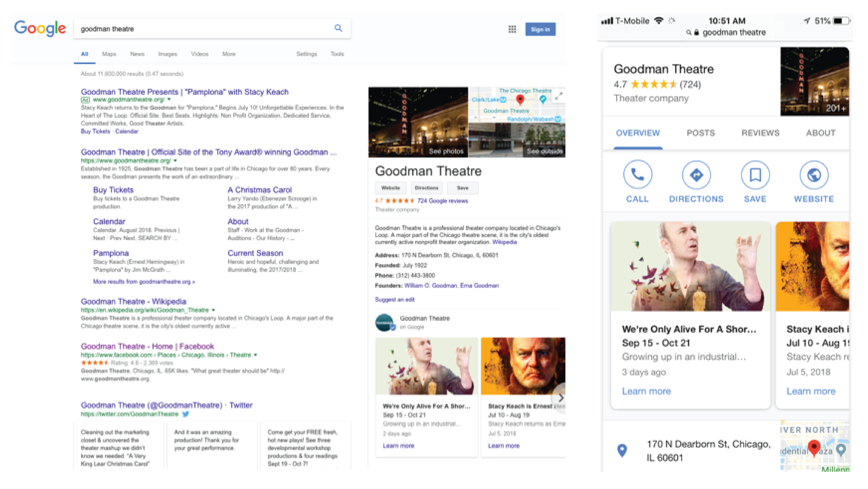Screen dimensions: 868x489
Task: Click Goodman Theatre on Google profile avatar
Action: [385, 323]
